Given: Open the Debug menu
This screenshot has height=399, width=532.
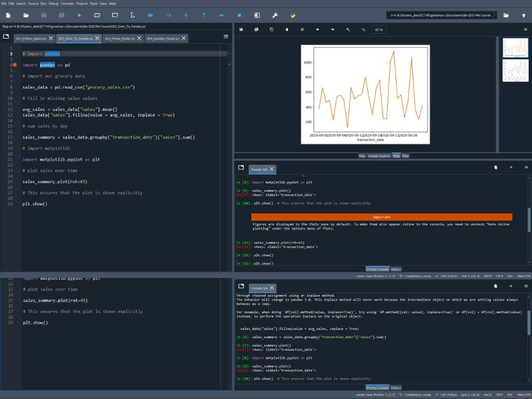Looking at the screenshot, I should [x=54, y=4].
